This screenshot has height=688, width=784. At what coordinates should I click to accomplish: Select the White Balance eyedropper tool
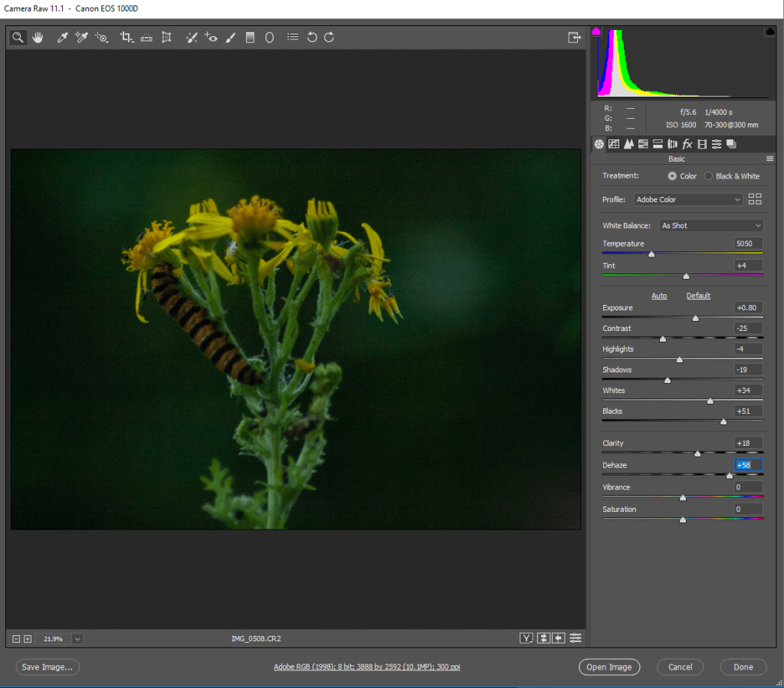63,37
